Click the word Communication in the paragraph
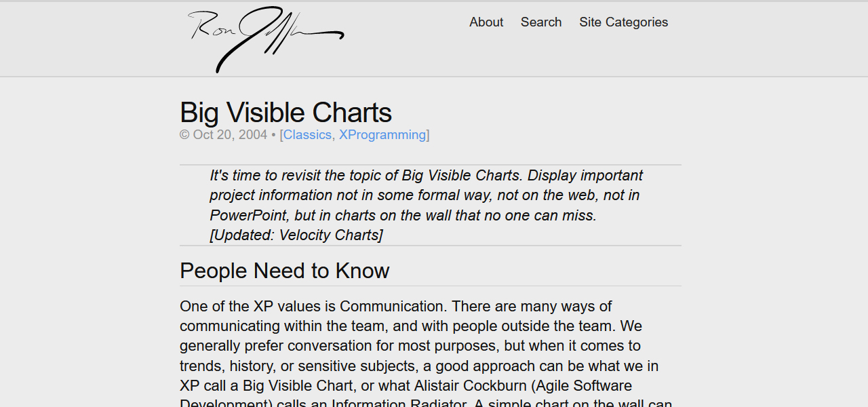The width and height of the screenshot is (868, 407). point(391,307)
